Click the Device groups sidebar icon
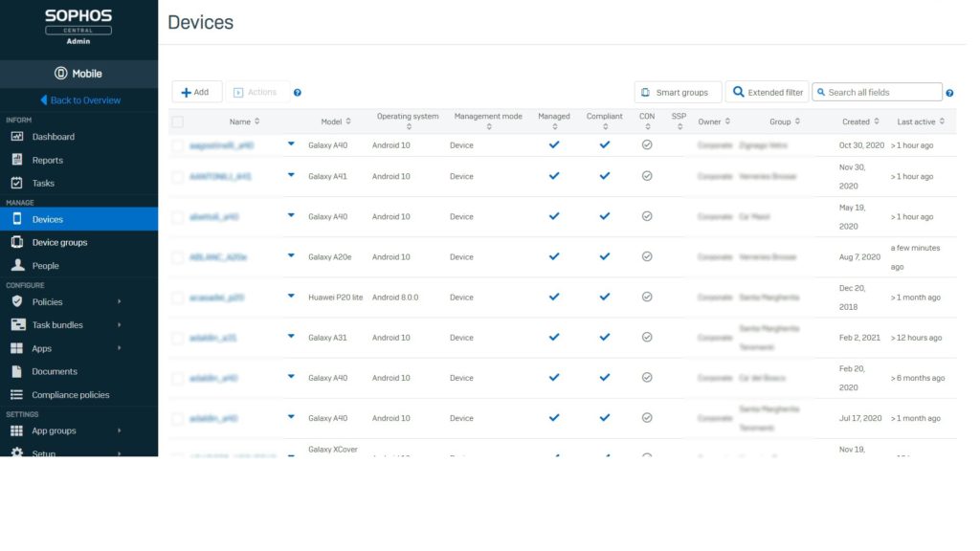The width and height of the screenshot is (980, 551). click(17, 242)
